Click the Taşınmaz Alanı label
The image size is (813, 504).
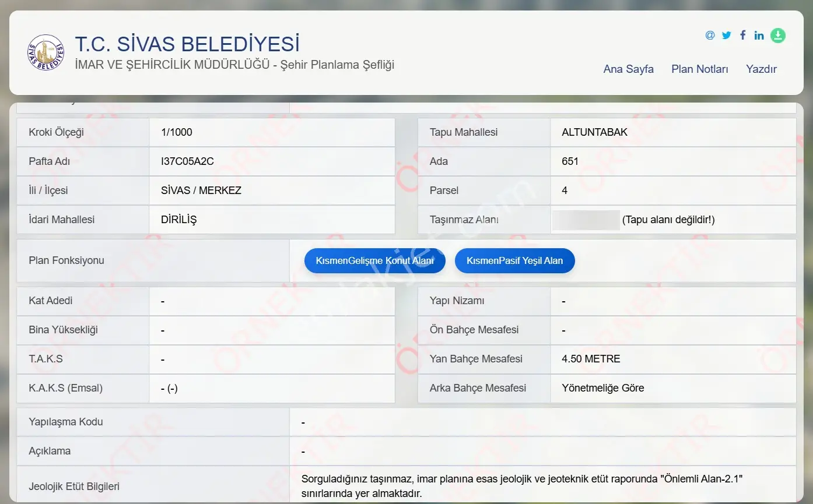click(464, 220)
